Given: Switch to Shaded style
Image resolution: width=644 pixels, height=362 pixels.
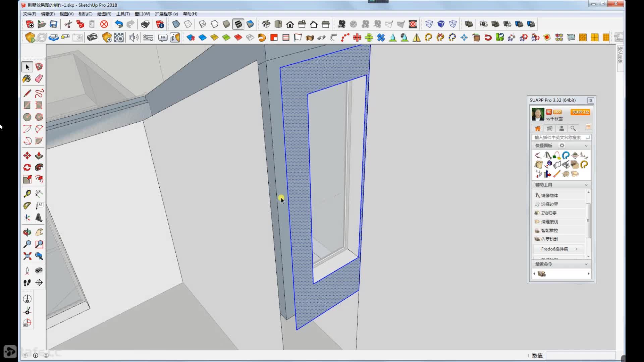Looking at the screenshot, I should 226,24.
